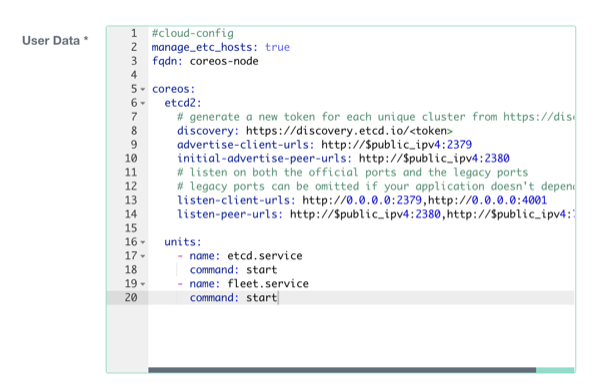The width and height of the screenshot is (600, 392).
Task: Click the manage_etc_hosts true value
Action: click(x=277, y=47)
